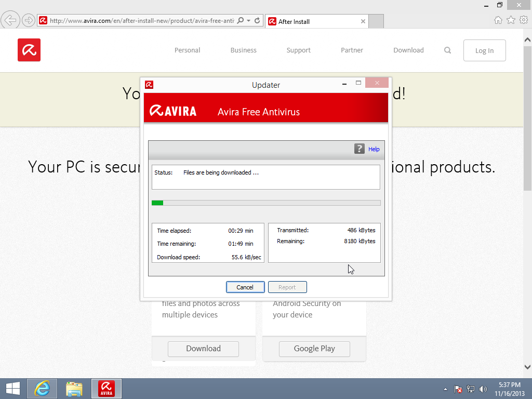Click the address bar search magnifier icon
This screenshot has height=399, width=532.
[x=240, y=20]
